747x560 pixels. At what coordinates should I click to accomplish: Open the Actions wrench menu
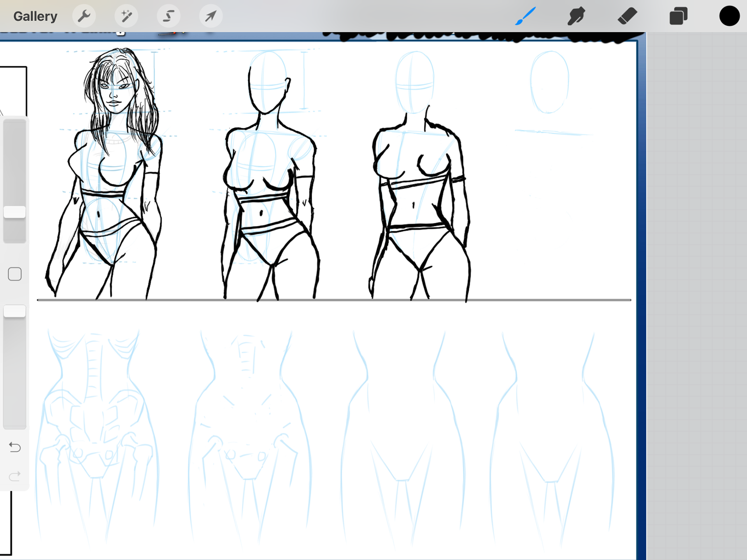pyautogui.click(x=84, y=16)
